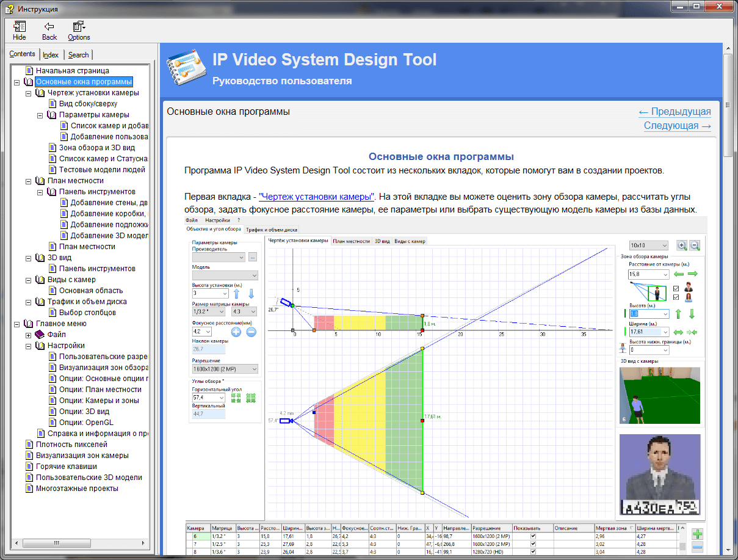Image resolution: width=738 pixels, height=560 pixels.
Task: Open the Options toolbar menu
Action: [79, 27]
